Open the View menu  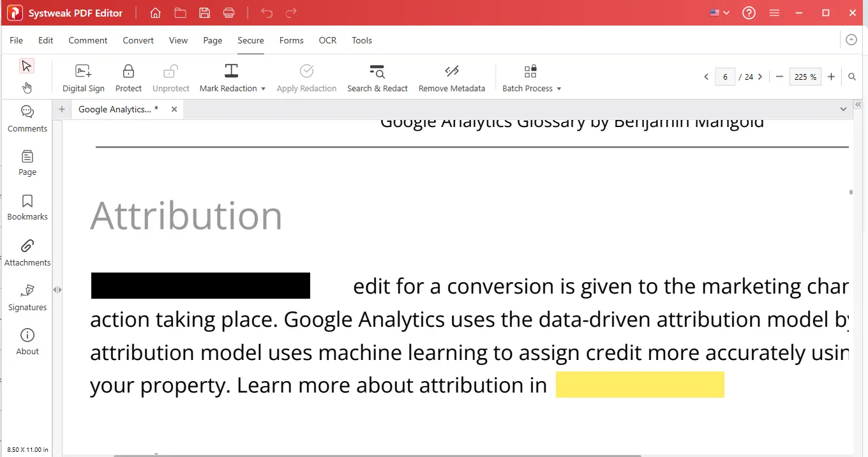click(179, 40)
